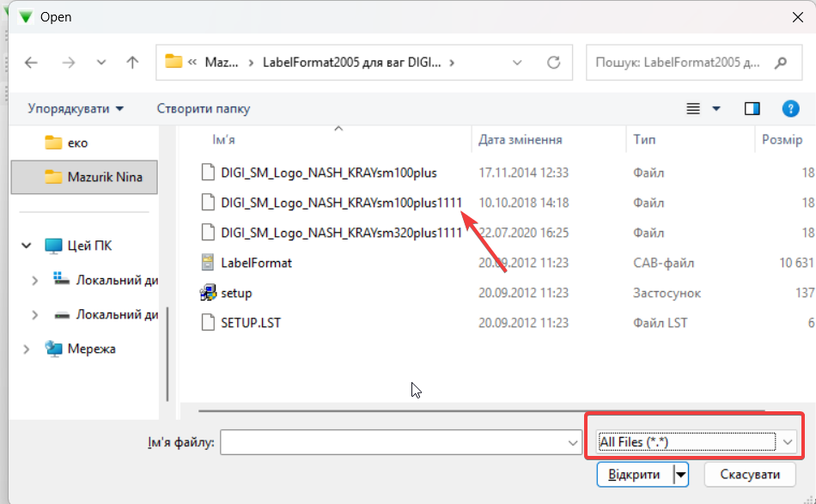Viewport: 816px width, 504px height.
Task: Open the help question mark icon
Action: tap(790, 109)
